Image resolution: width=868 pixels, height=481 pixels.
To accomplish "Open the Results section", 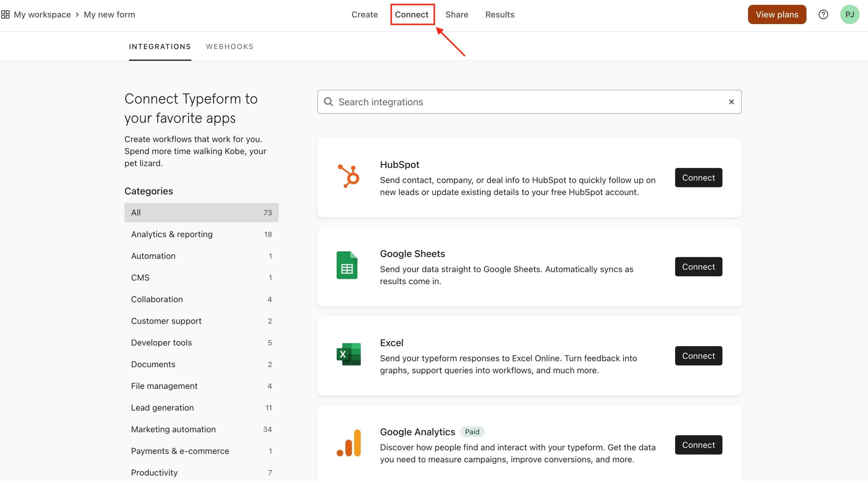I will 499,14.
